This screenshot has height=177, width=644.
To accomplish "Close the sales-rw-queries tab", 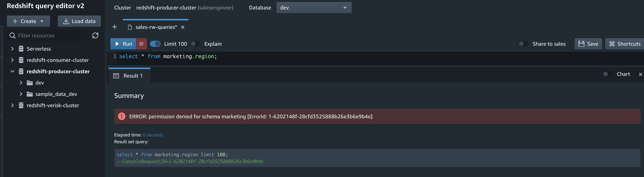I will (x=183, y=27).
